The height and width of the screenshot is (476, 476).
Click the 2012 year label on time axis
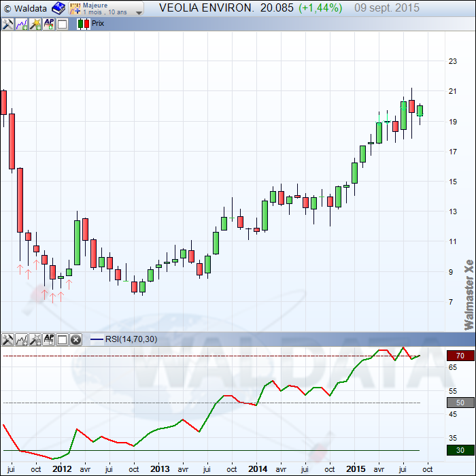(x=62, y=469)
